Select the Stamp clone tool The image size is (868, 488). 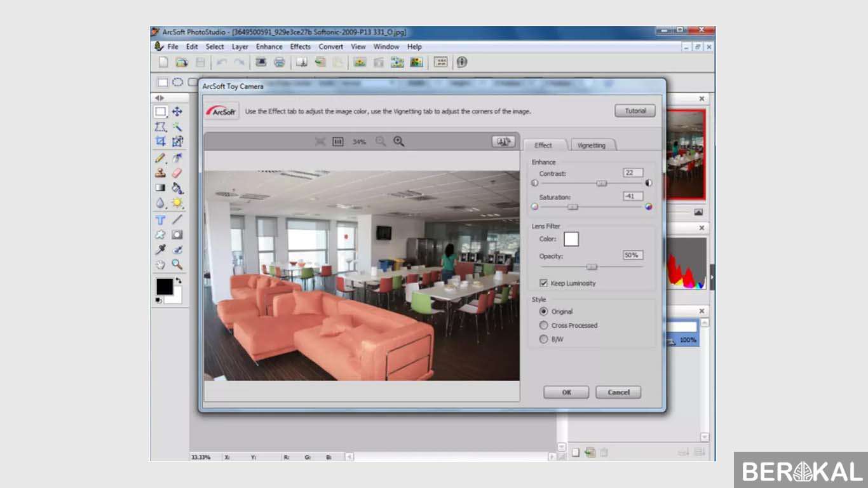click(x=161, y=172)
